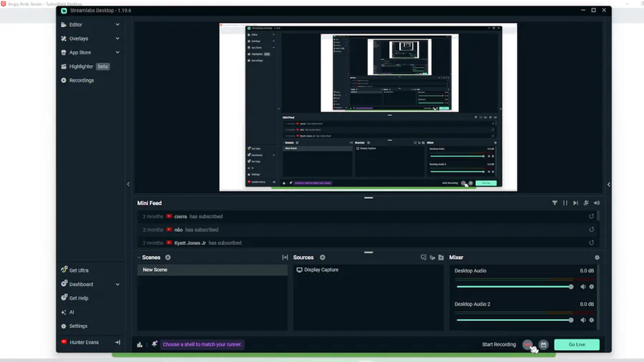
Task: Open Desktop Audio 2 settings gear
Action: (592, 320)
